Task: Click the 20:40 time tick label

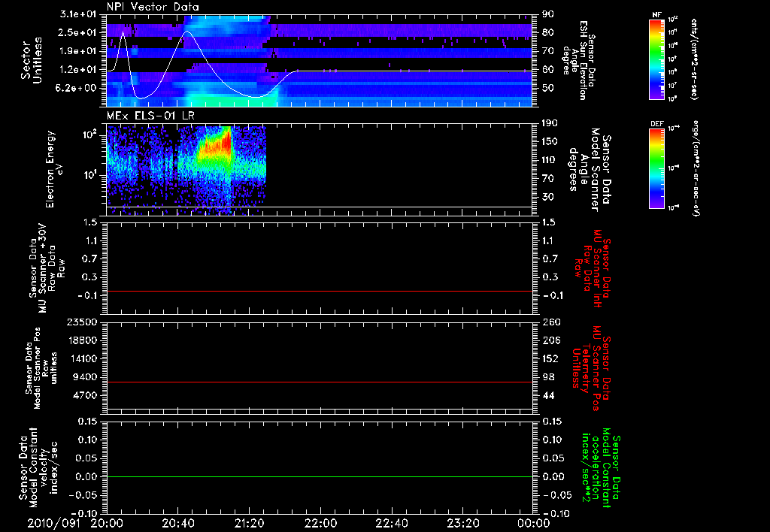Action: [x=177, y=523]
